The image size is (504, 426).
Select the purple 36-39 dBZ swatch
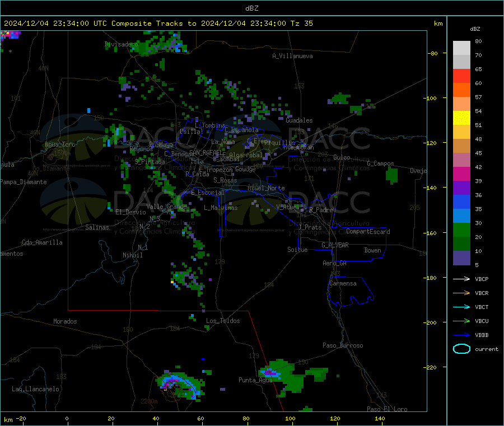coord(461,188)
